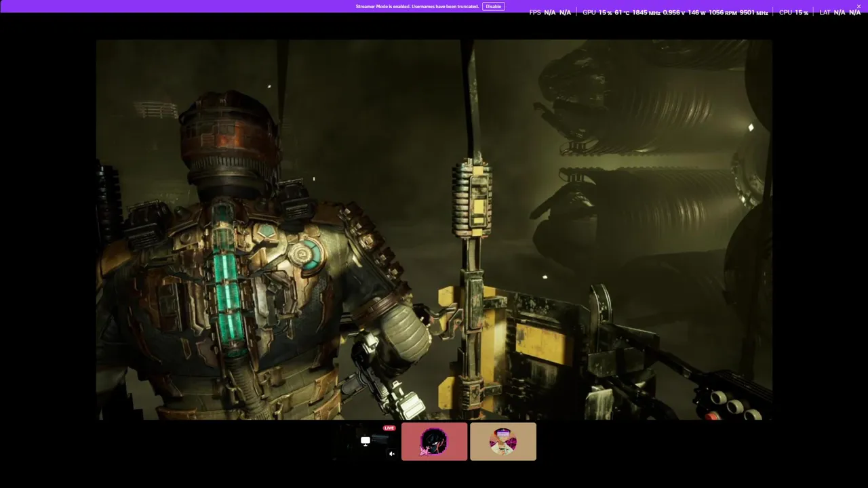The height and width of the screenshot is (488, 868).
Task: Open the live screen share tile
Action: point(366,441)
